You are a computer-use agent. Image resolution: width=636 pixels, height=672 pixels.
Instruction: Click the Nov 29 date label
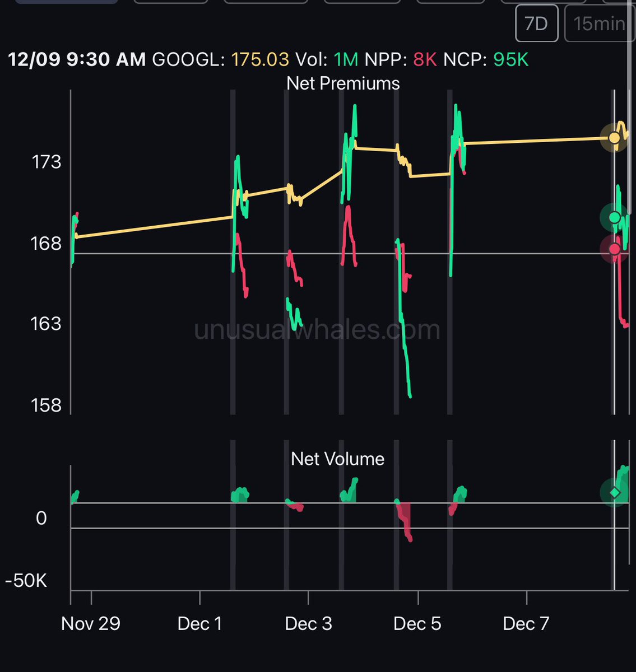[x=91, y=624]
